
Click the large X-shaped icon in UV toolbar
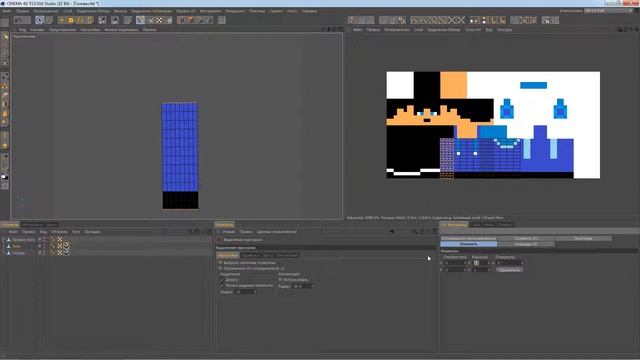(460, 20)
